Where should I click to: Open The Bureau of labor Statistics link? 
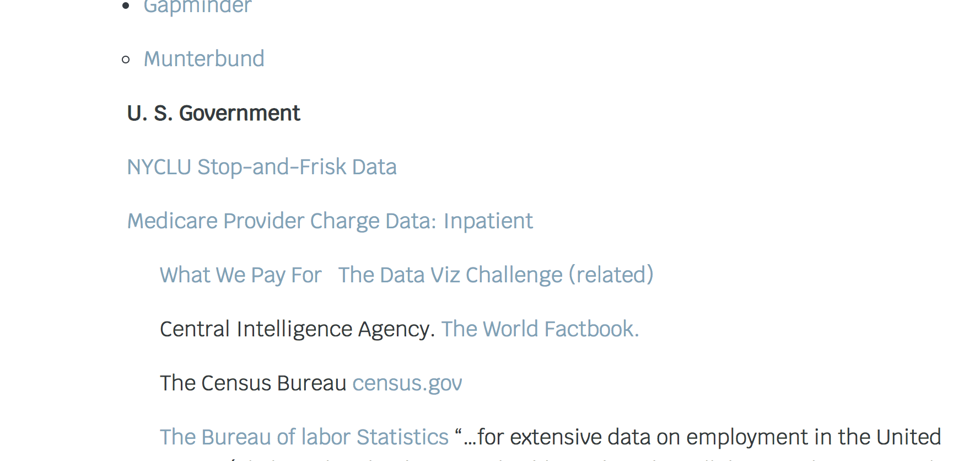[x=304, y=437]
